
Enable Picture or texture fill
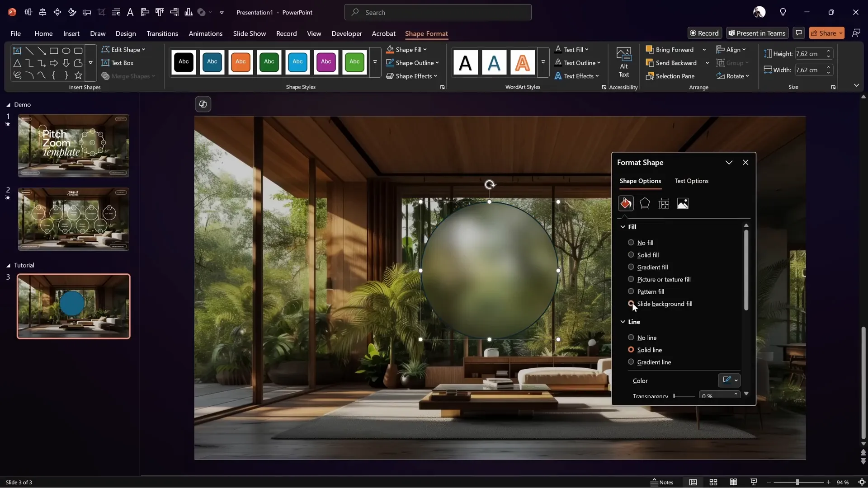click(x=630, y=279)
